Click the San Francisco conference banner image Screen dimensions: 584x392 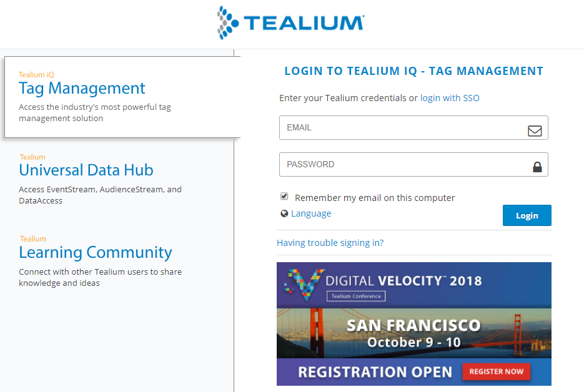coord(413,324)
